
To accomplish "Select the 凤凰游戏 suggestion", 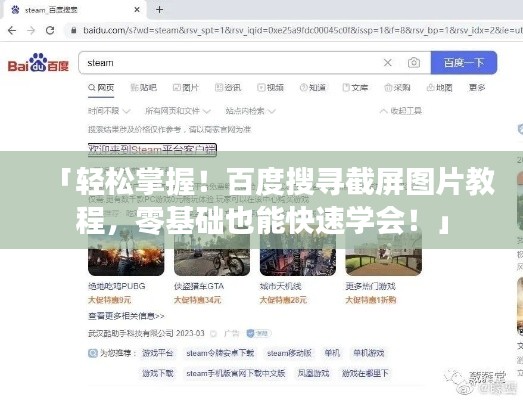I will click(x=314, y=373).
